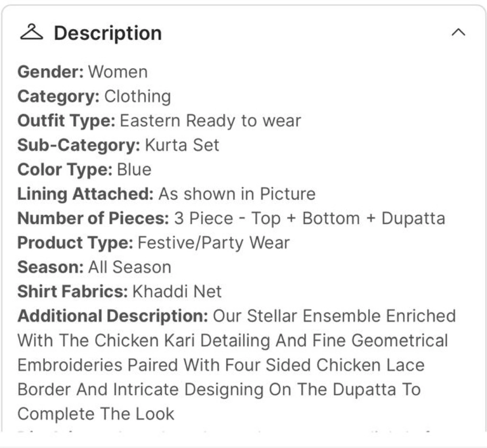Click the Category: Clothing text

click(94, 96)
